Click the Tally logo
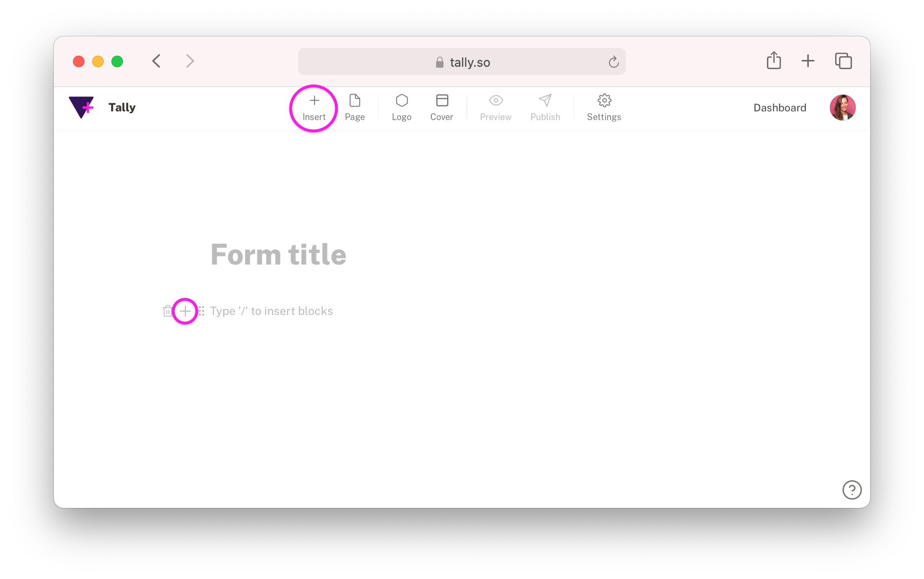This screenshot has width=924, height=579. (102, 107)
